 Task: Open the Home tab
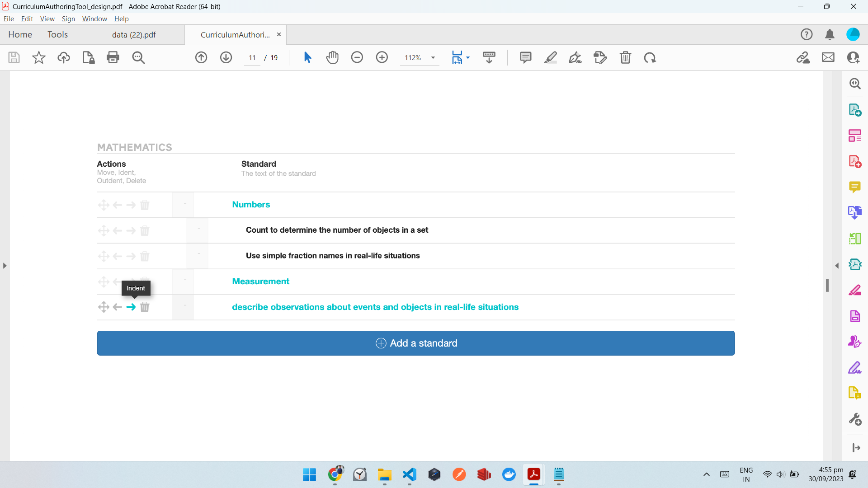(x=20, y=35)
